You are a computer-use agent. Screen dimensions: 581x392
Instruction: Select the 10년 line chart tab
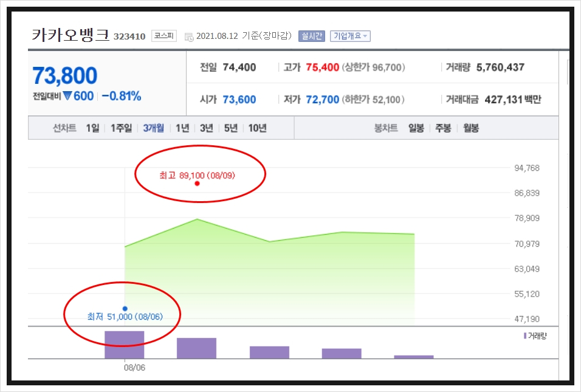point(258,128)
